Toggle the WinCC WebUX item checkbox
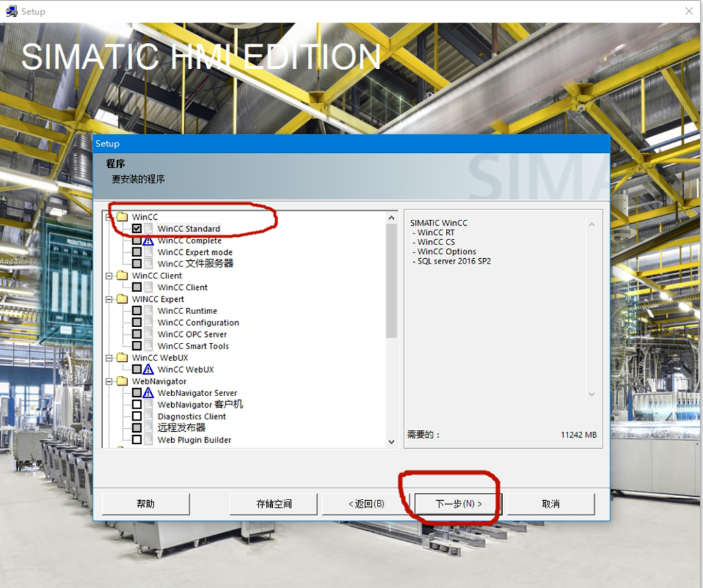Image resolution: width=703 pixels, height=588 pixels. coord(137,369)
